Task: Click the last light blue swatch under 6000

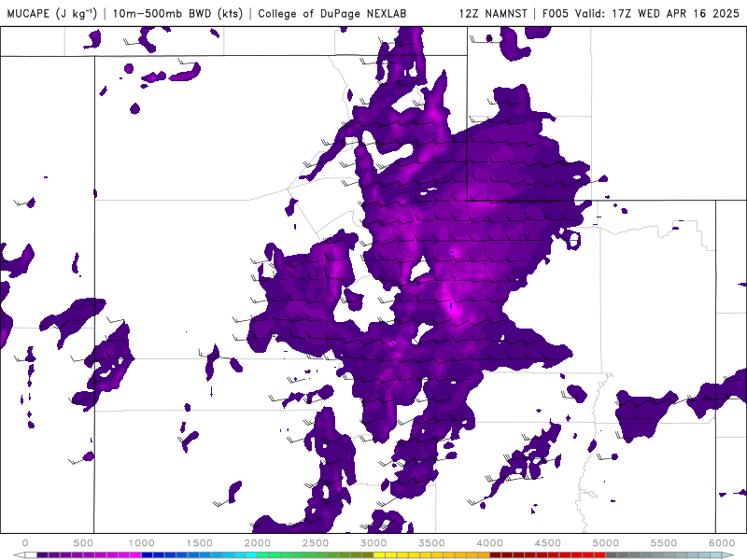Action: [716, 555]
